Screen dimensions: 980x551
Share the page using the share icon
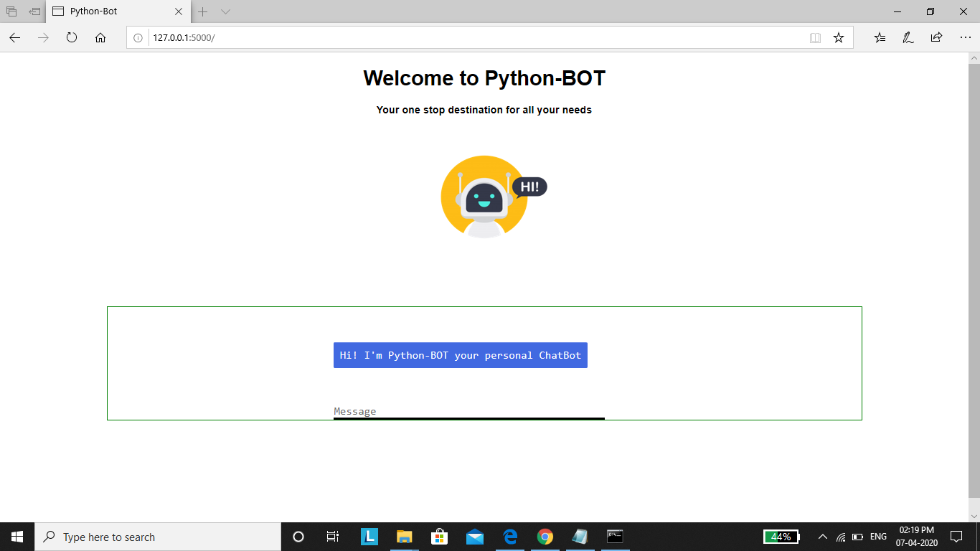937,37
